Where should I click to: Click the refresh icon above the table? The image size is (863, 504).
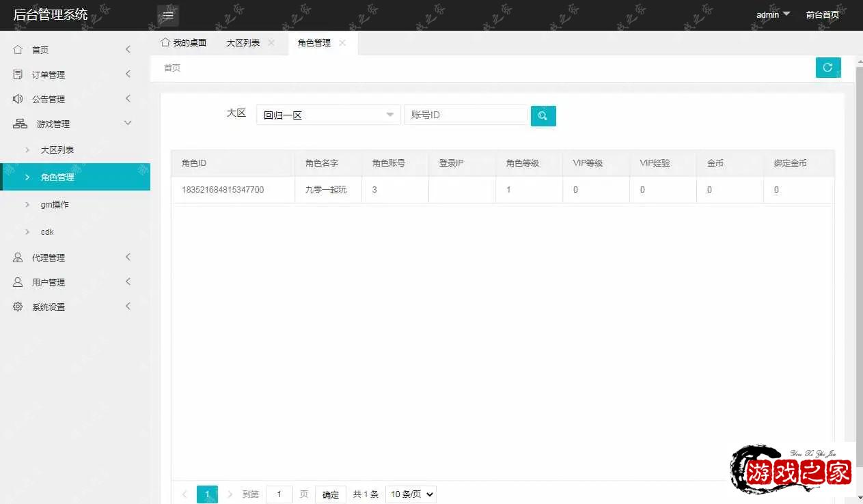[x=827, y=68]
